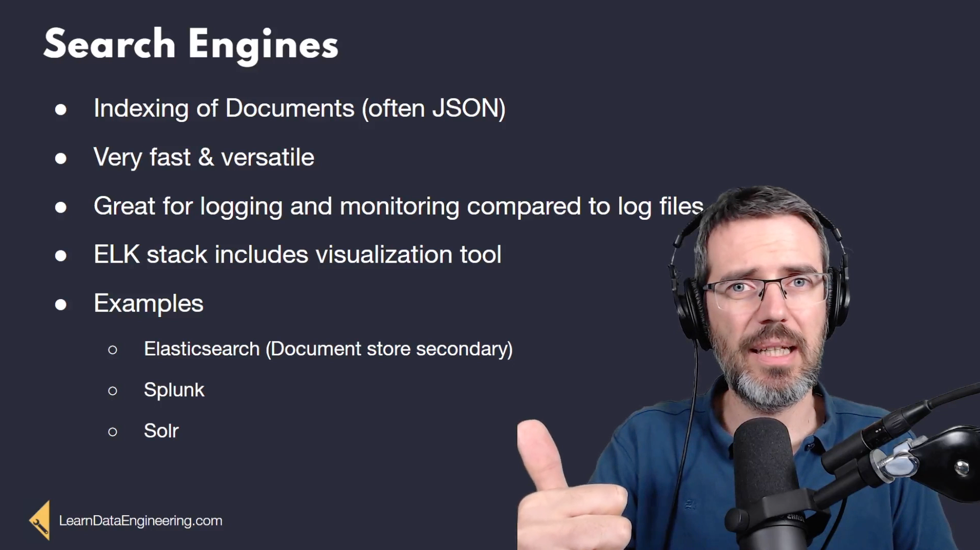The height and width of the screenshot is (550, 980).
Task: Click the 'Very fast & versatile' bullet
Action: pos(204,157)
